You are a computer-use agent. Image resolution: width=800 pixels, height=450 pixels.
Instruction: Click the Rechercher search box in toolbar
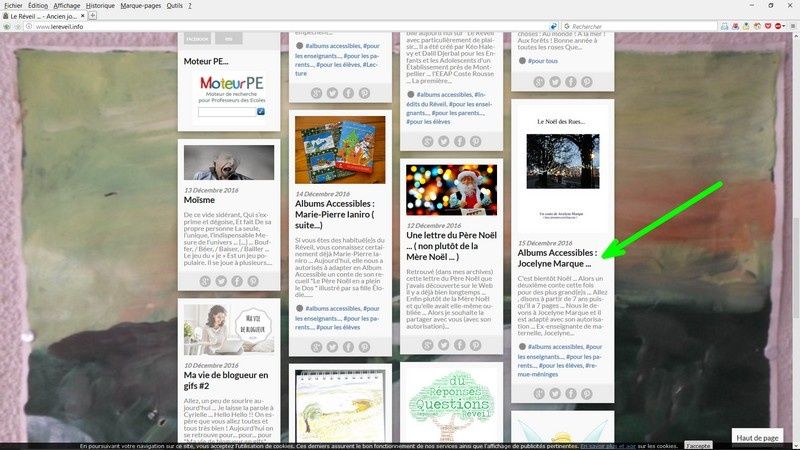[640, 26]
